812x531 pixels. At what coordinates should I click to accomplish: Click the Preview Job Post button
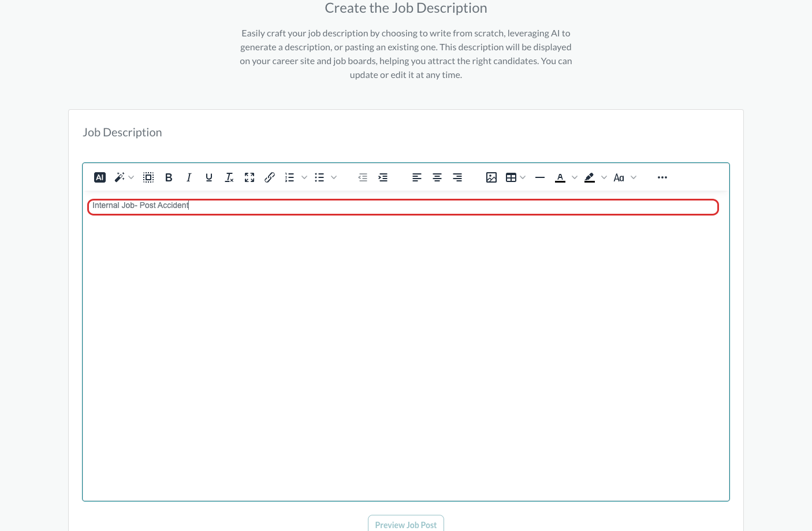click(x=406, y=524)
